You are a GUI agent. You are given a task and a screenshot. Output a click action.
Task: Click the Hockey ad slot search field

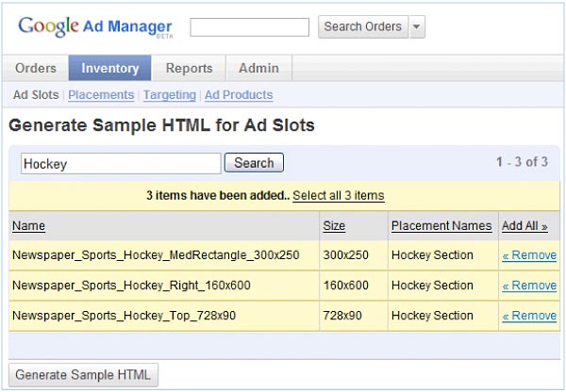point(121,163)
